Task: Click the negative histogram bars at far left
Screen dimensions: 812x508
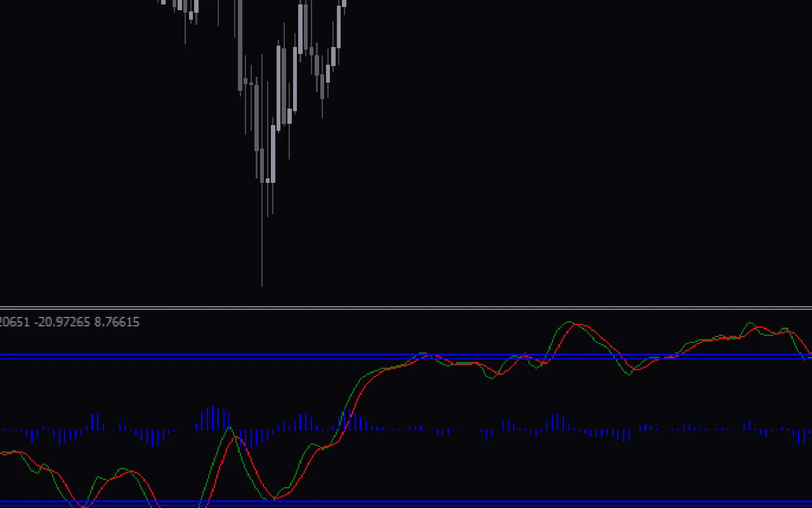Action: coord(32,435)
